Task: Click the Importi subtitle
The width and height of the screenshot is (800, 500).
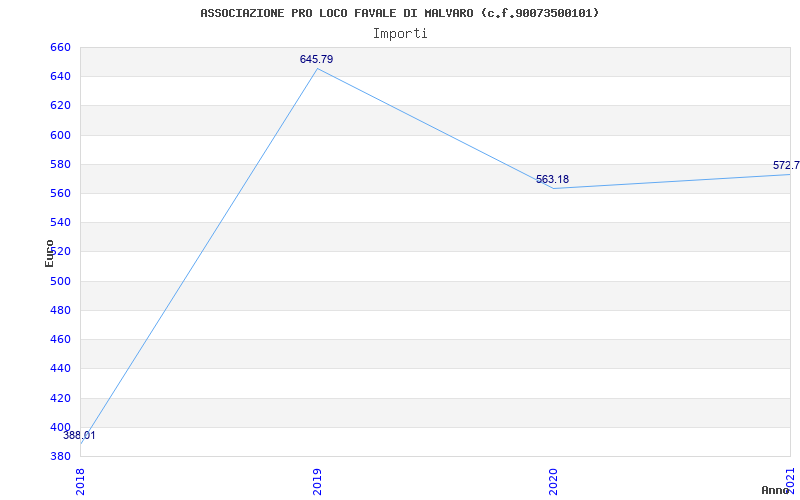Action: click(x=400, y=34)
